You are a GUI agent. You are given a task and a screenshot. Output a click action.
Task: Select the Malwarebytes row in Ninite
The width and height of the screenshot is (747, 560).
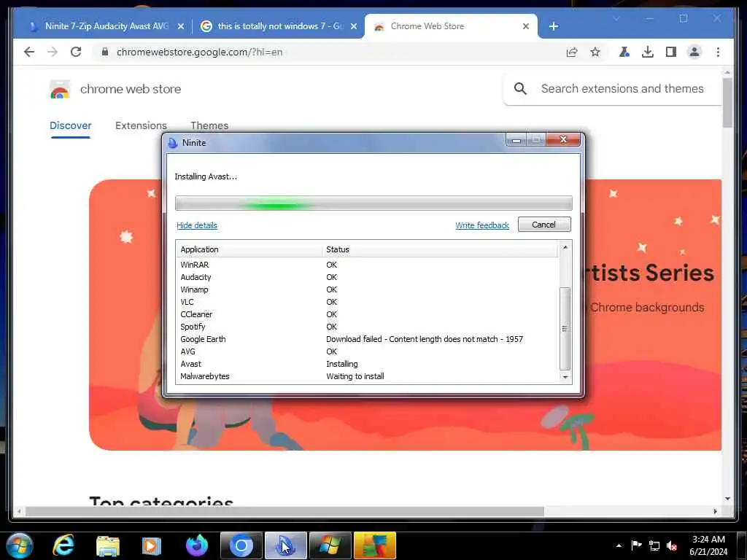(368, 376)
